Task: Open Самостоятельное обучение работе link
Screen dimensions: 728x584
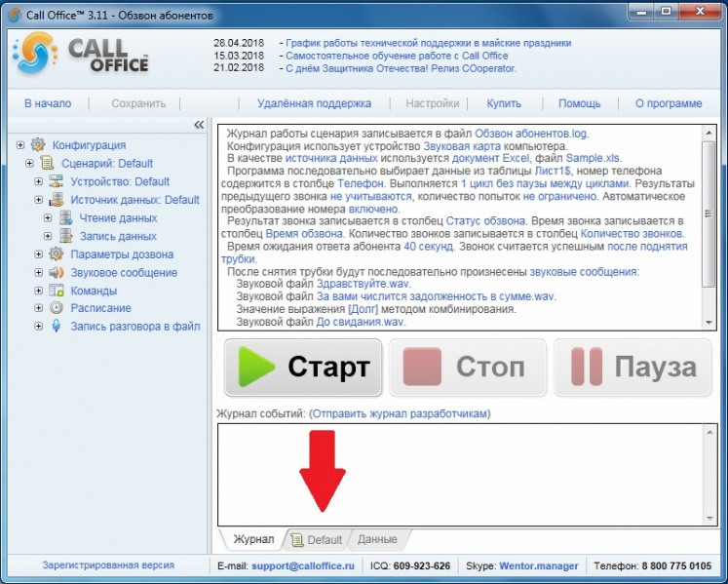Action: point(397,56)
